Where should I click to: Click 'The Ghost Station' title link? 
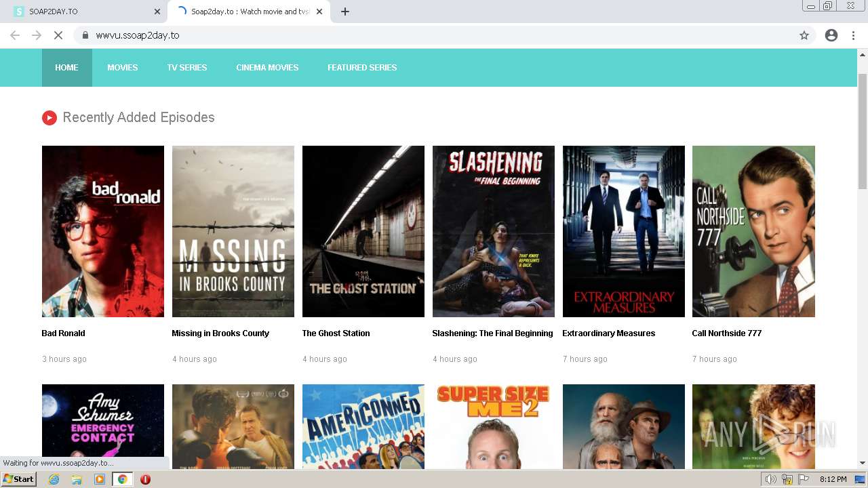tap(336, 333)
